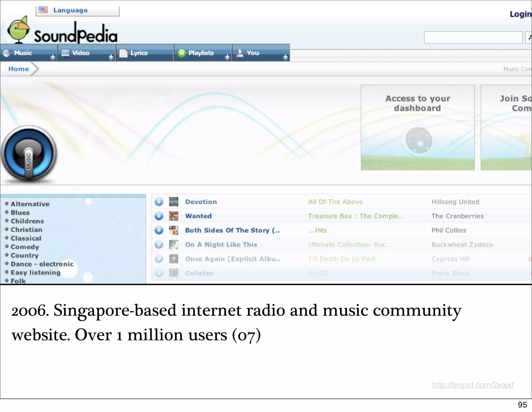
Task: Open the song title Devotion
Action: (201, 202)
